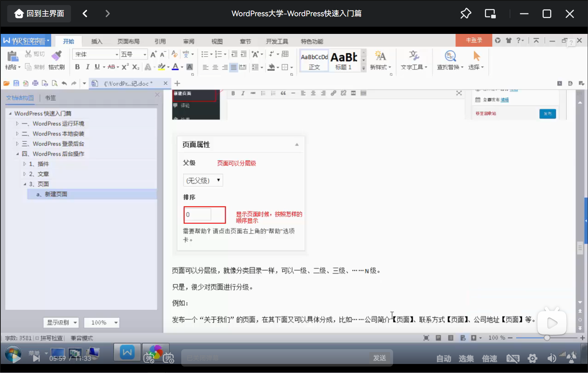Open the 审阅 ribbon tab

pyautogui.click(x=188, y=41)
